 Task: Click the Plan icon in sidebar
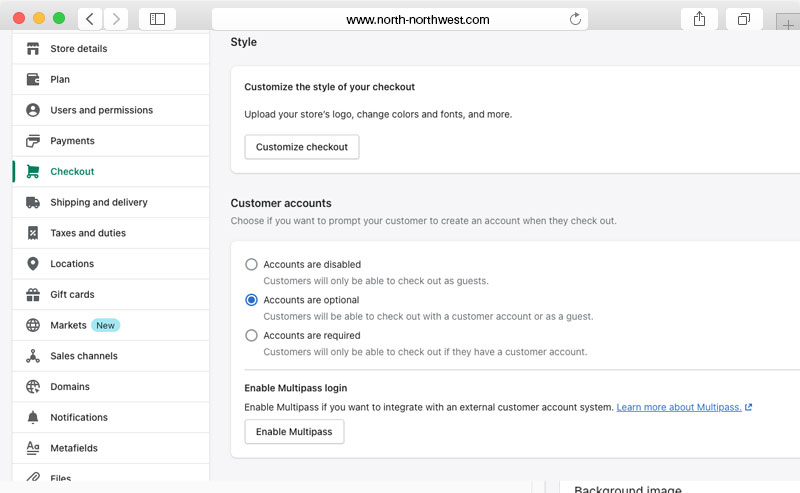coord(33,80)
